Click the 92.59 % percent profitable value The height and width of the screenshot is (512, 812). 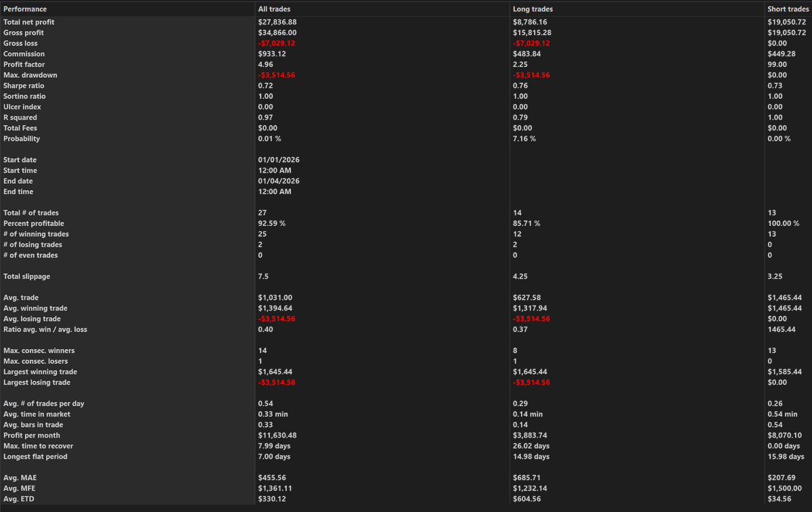(272, 223)
